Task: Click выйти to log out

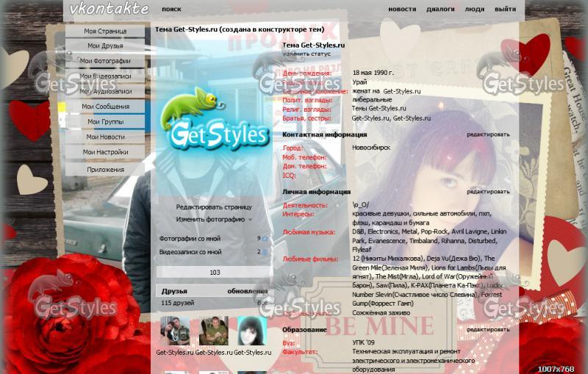Action: click(505, 10)
